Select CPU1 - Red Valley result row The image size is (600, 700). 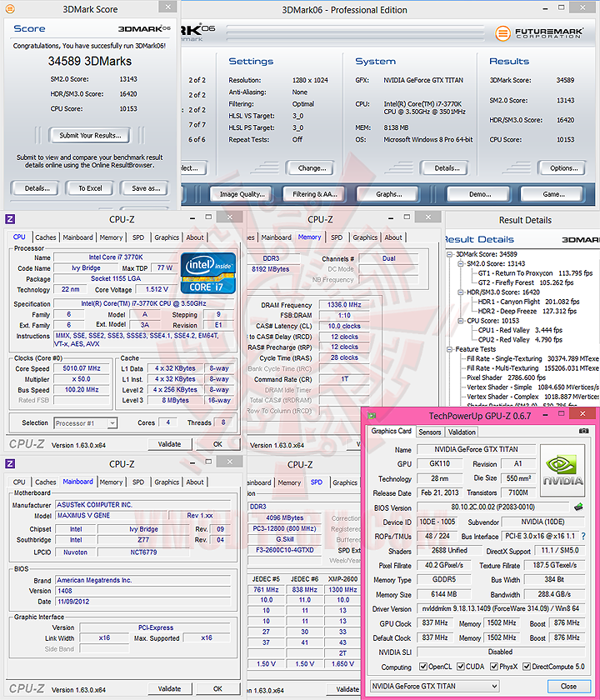tap(520, 330)
